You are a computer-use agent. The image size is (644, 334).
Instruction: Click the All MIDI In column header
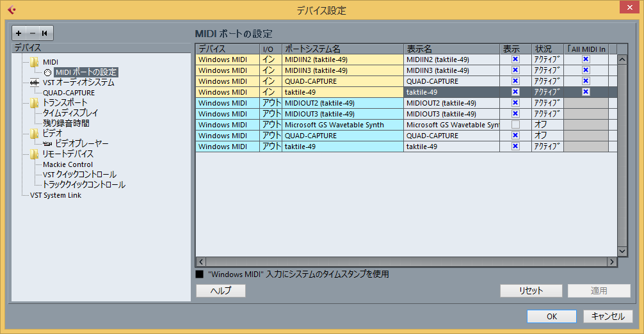click(586, 49)
